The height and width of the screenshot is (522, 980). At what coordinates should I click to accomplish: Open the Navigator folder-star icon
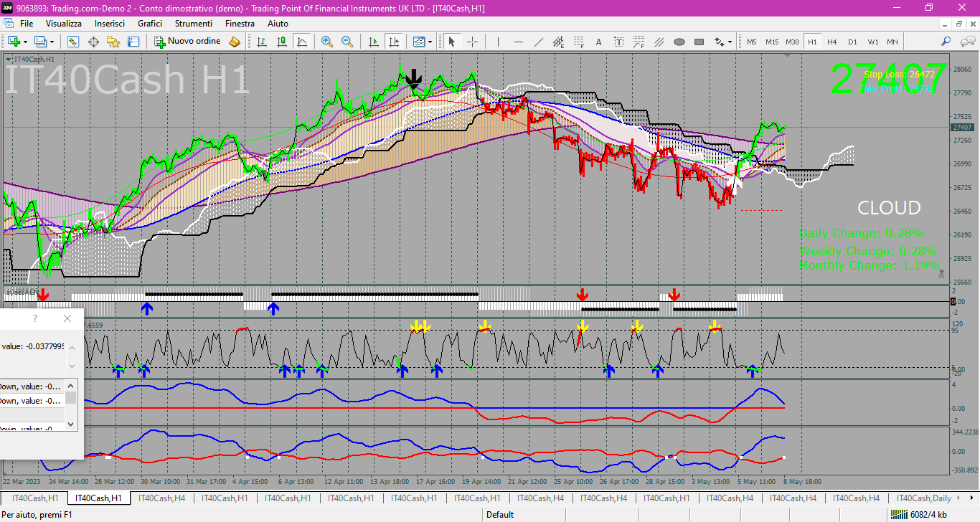pos(113,42)
